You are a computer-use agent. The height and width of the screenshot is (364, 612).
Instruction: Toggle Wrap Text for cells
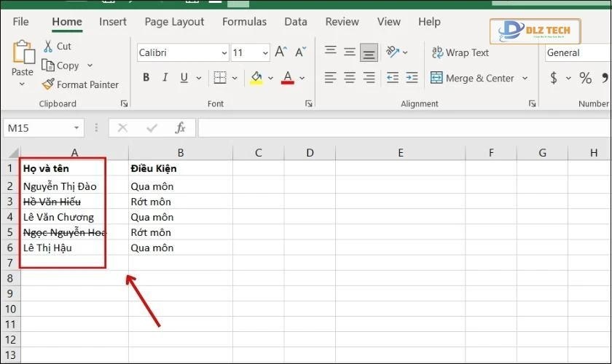[460, 52]
